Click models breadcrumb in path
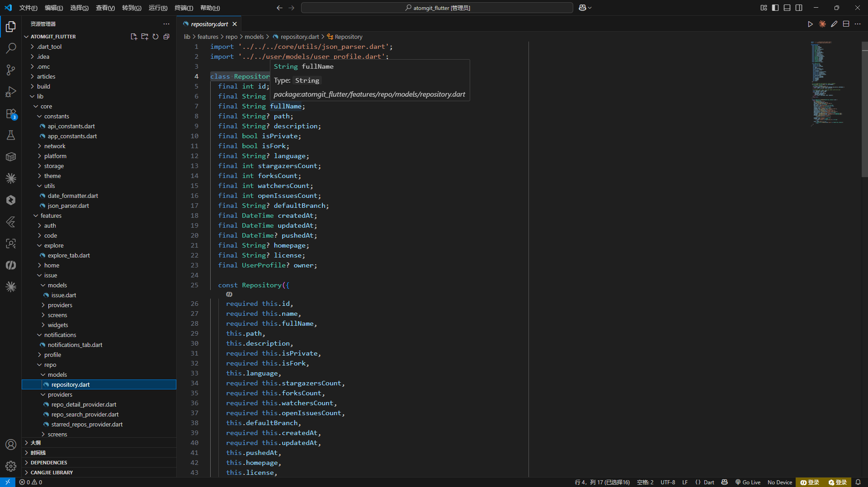The height and width of the screenshot is (487, 868). pyautogui.click(x=254, y=37)
